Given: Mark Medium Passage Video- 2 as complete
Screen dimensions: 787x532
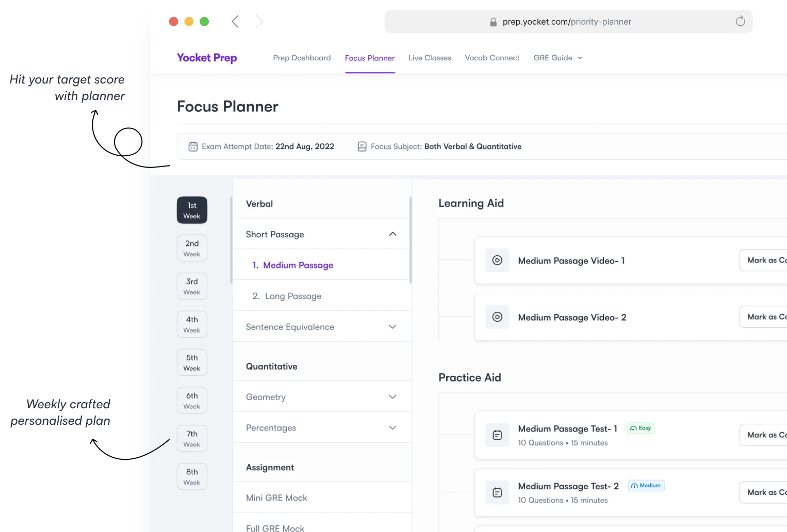Looking at the screenshot, I should pos(764,317).
